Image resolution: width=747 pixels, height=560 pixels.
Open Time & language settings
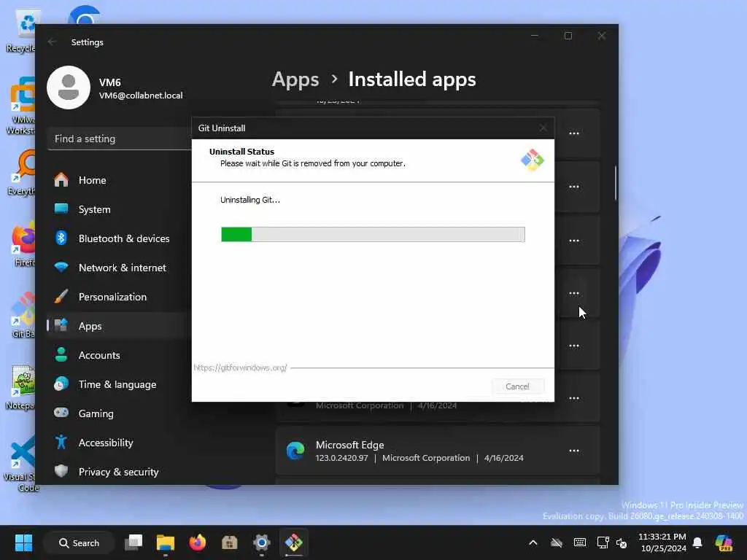pos(119,384)
